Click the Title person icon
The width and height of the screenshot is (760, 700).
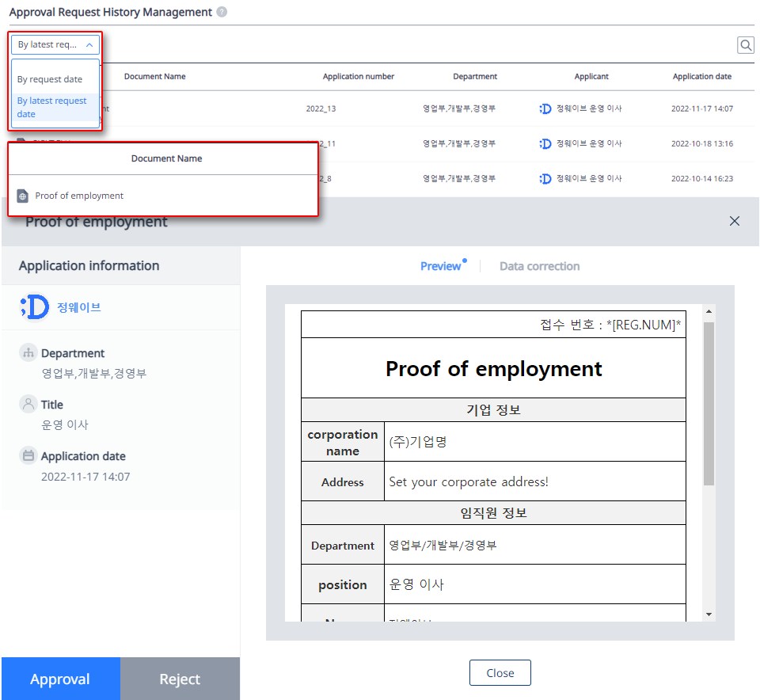[x=28, y=404]
